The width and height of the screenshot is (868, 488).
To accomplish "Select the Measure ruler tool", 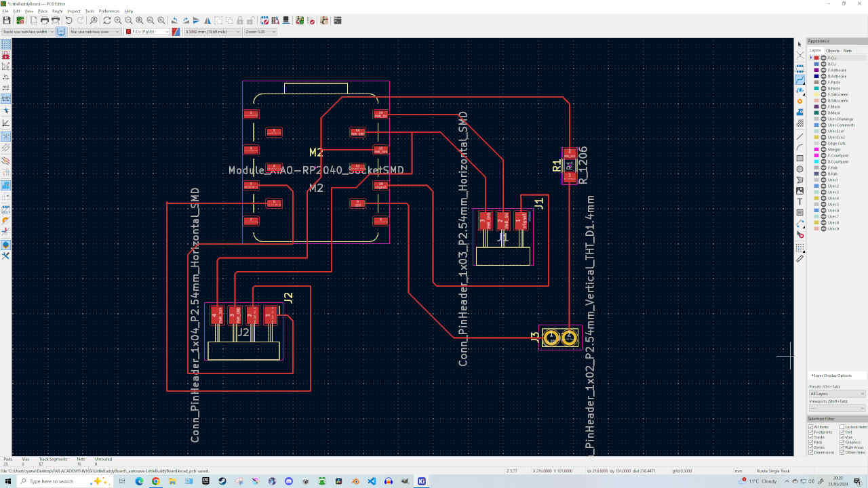I will click(x=800, y=258).
